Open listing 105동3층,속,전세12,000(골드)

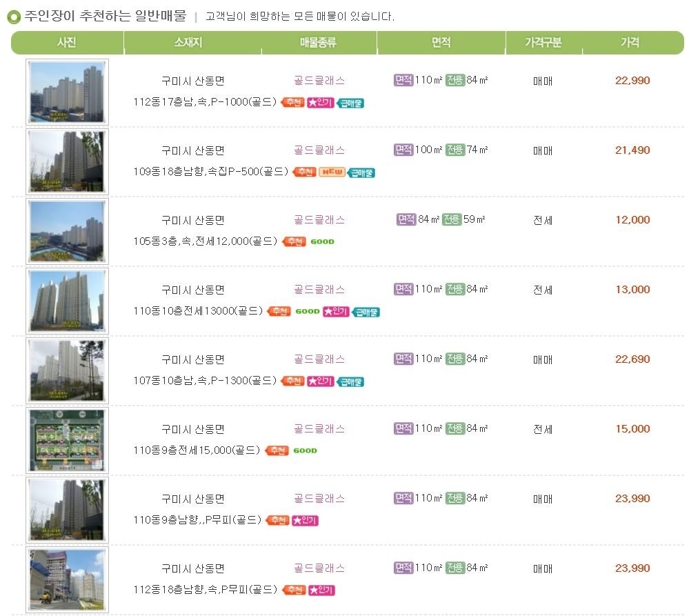pyautogui.click(x=206, y=241)
